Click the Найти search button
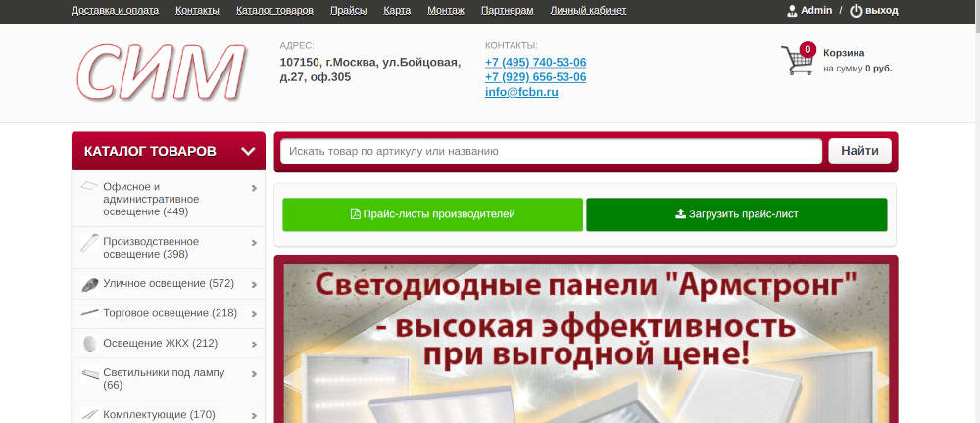Viewport: 980px width, 423px height. point(860,151)
